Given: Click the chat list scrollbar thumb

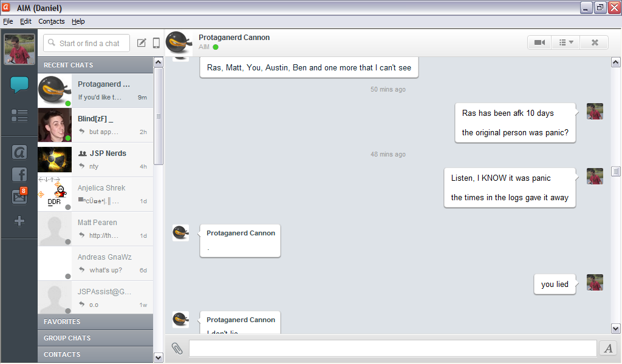Looking at the screenshot, I should [x=159, y=116].
